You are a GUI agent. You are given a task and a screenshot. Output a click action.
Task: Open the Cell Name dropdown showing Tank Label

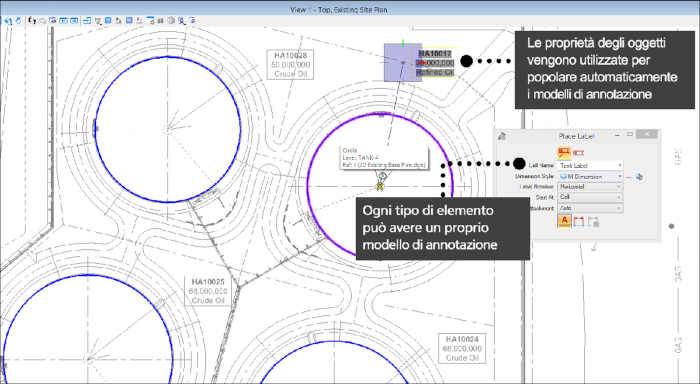click(591, 165)
